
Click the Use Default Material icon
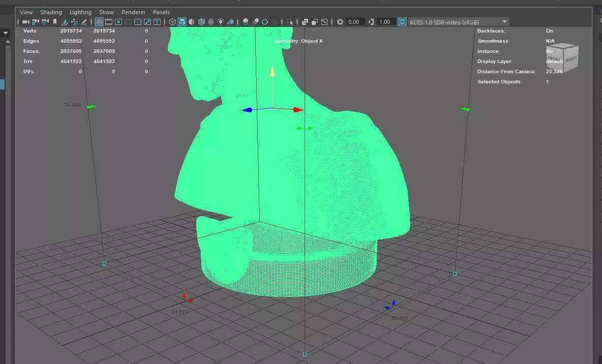pyautogui.click(x=192, y=22)
